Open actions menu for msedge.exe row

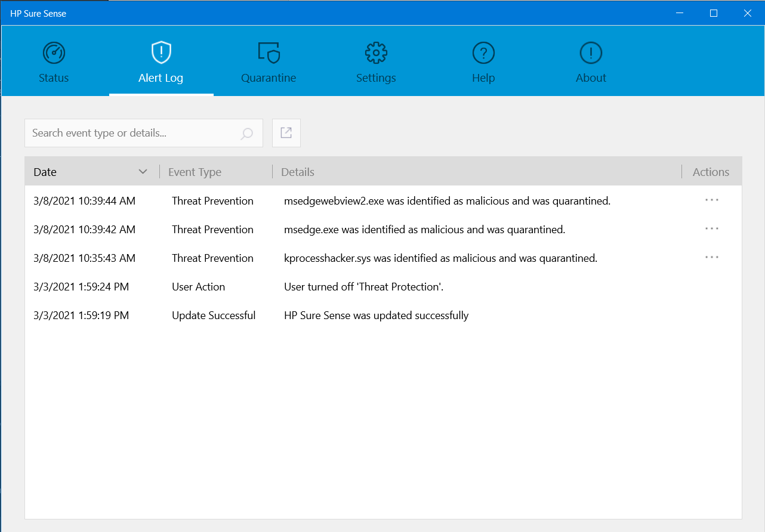coord(712,229)
